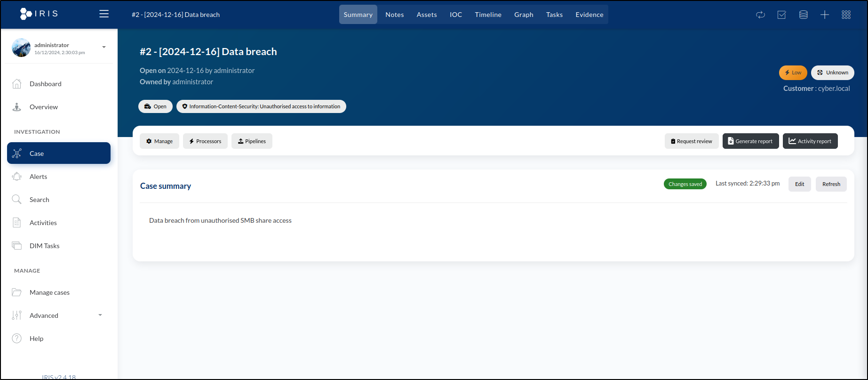Expand the administrator user dropdown arrow

pos(104,47)
